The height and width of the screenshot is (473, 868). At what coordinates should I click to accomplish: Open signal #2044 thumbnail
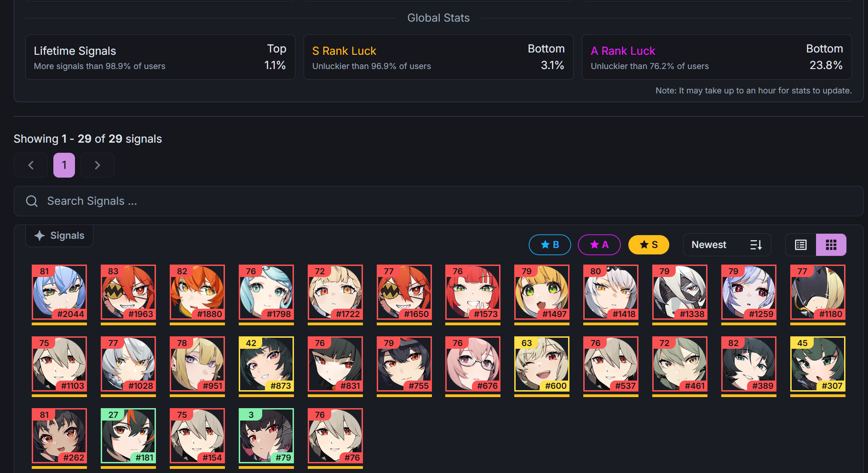[x=59, y=292]
